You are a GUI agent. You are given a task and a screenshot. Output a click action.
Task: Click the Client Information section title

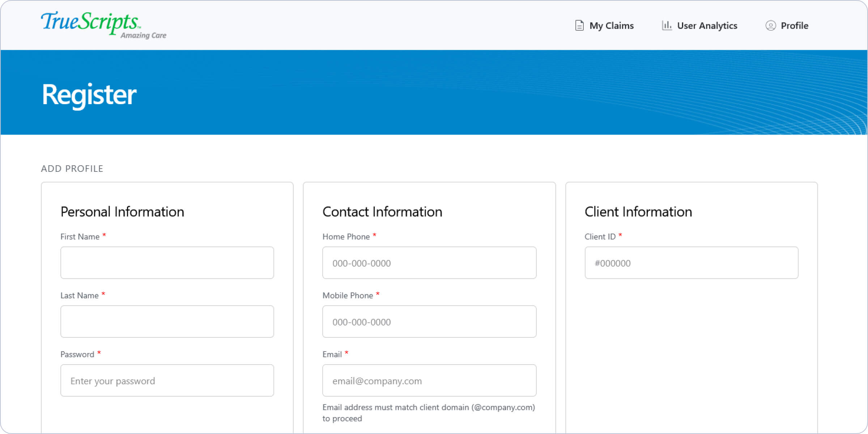638,212
